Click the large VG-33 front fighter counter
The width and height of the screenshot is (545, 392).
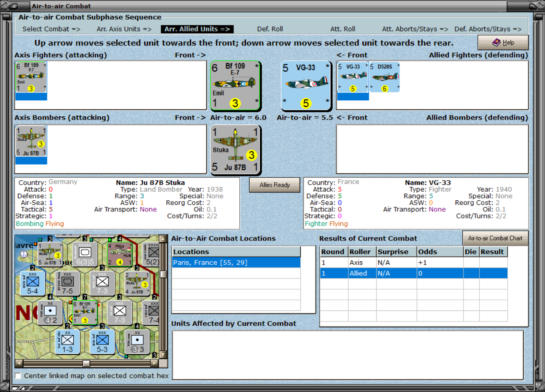point(306,86)
